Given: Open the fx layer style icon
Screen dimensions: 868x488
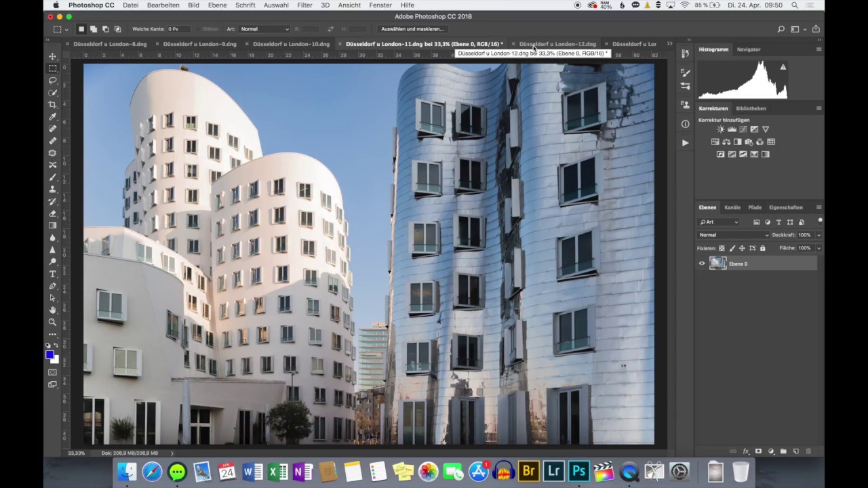Looking at the screenshot, I should (746, 451).
